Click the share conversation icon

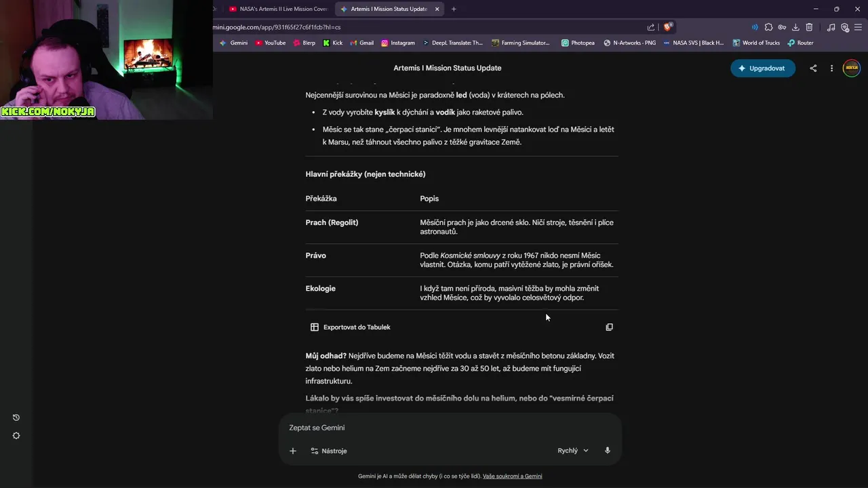[813, 68]
